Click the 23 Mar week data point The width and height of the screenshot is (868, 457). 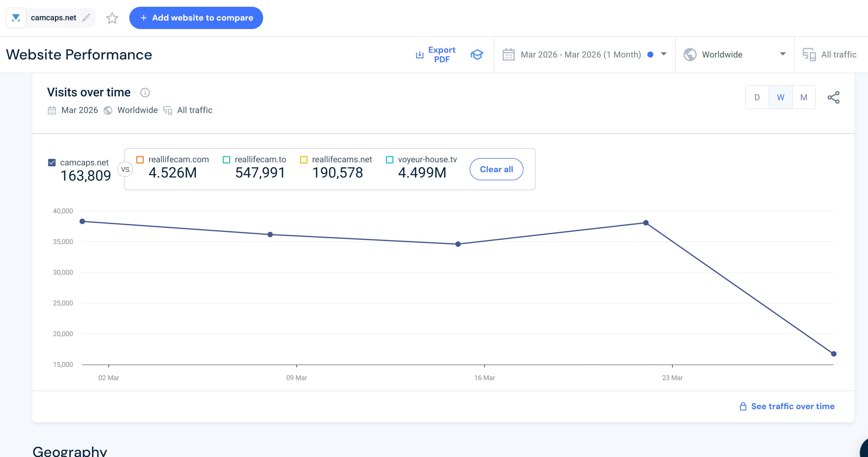(x=646, y=223)
